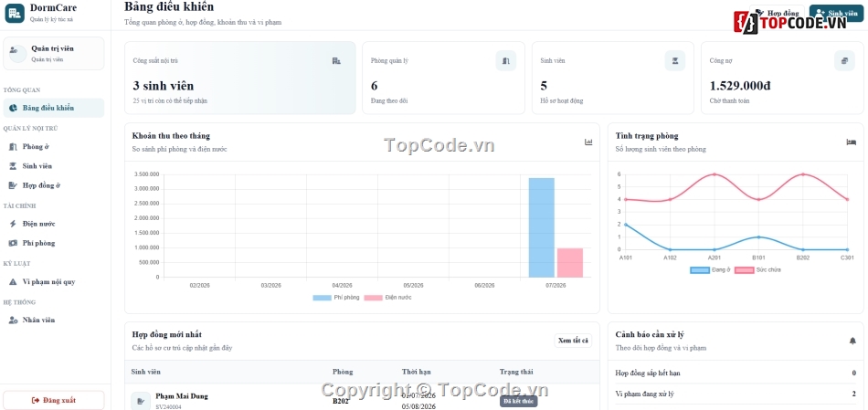Toggle the Điện nước legend swatch
868x410 pixels.
pyautogui.click(x=373, y=298)
